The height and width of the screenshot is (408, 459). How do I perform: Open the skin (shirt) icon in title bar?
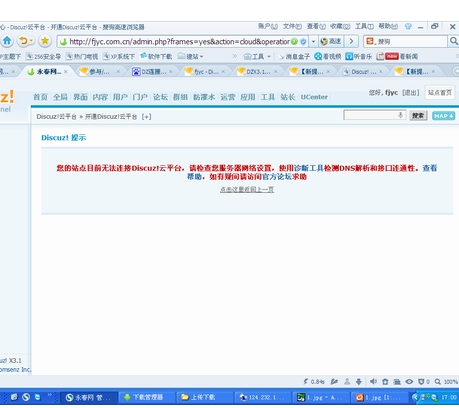click(x=408, y=26)
